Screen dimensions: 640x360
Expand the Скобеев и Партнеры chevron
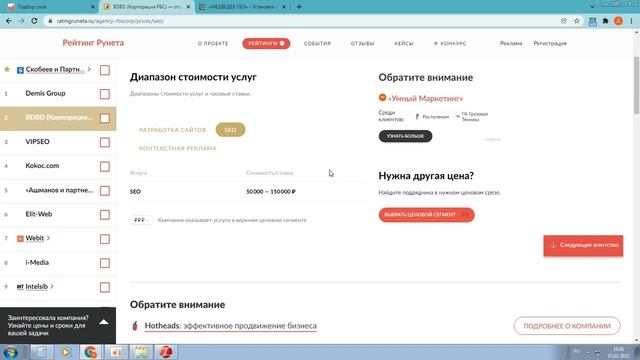click(89, 69)
